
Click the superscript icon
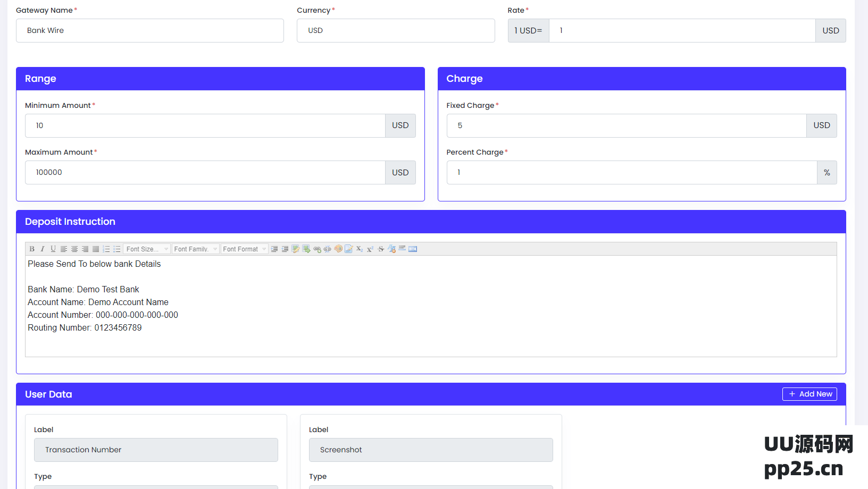(x=370, y=249)
